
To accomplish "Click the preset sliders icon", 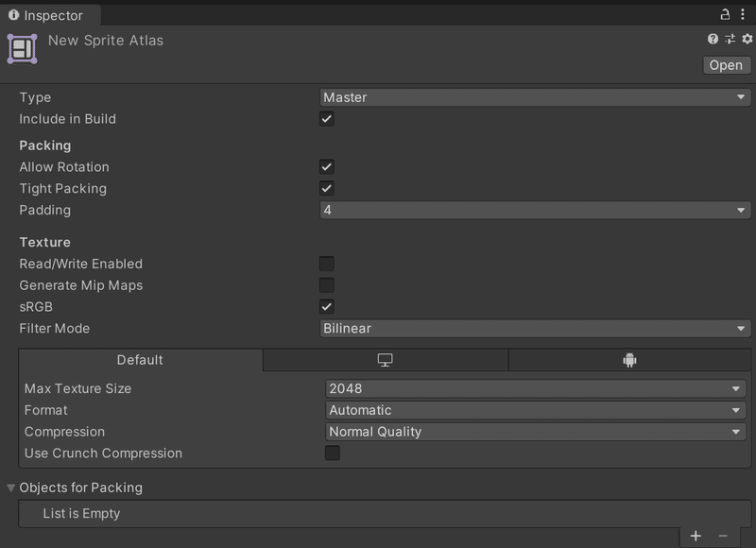I will click(730, 39).
